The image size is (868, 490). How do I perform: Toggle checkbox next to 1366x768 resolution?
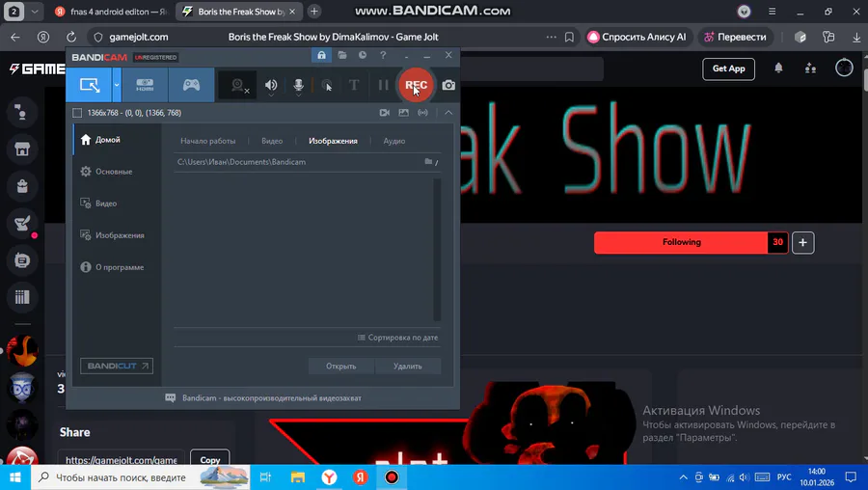click(x=77, y=113)
